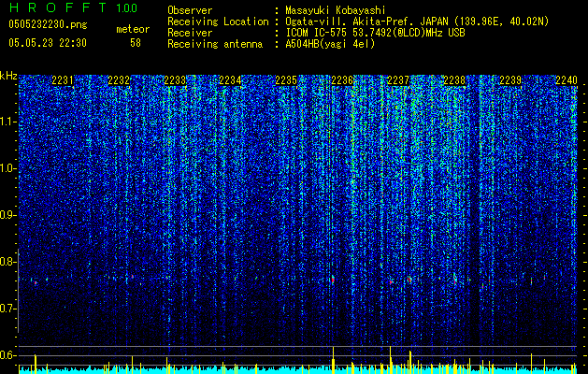Image resolution: width=588 pixels, height=374 pixels.
Task: Click the Receiving antenna label
Action: [215, 44]
